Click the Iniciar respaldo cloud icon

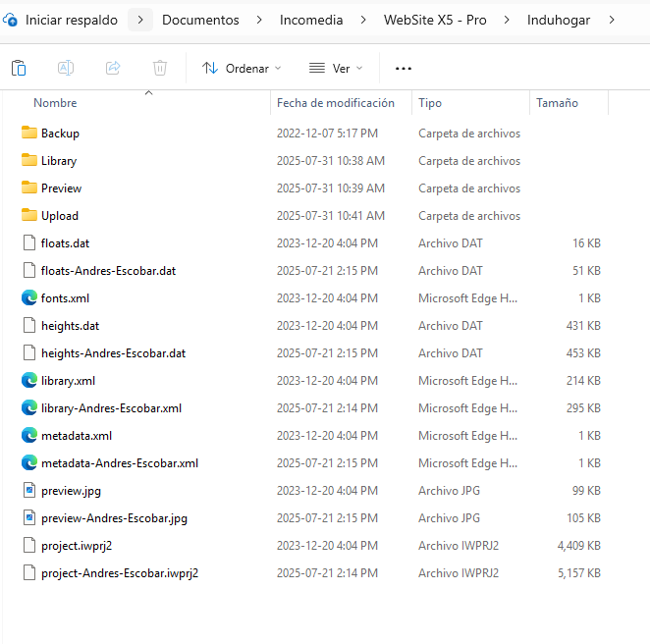pos(10,20)
